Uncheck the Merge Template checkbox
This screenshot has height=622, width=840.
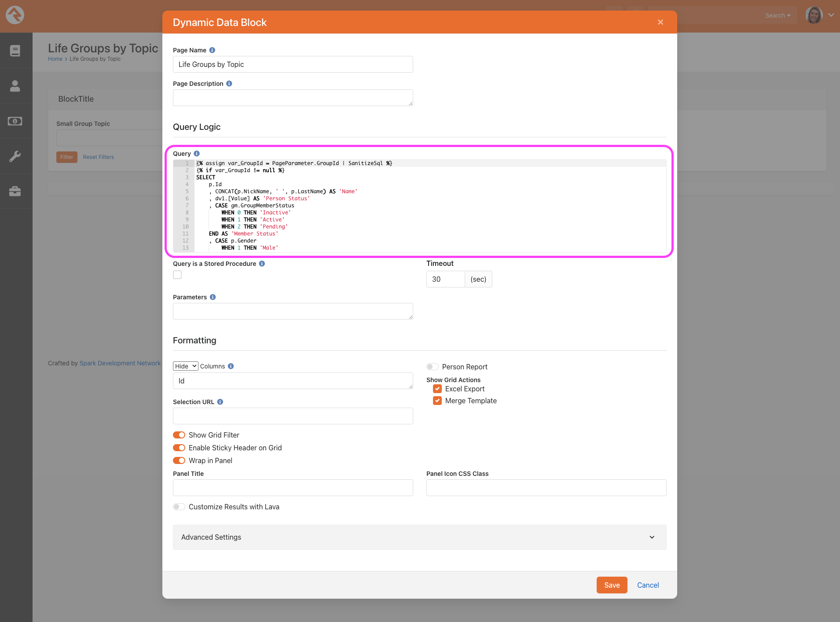(x=437, y=401)
